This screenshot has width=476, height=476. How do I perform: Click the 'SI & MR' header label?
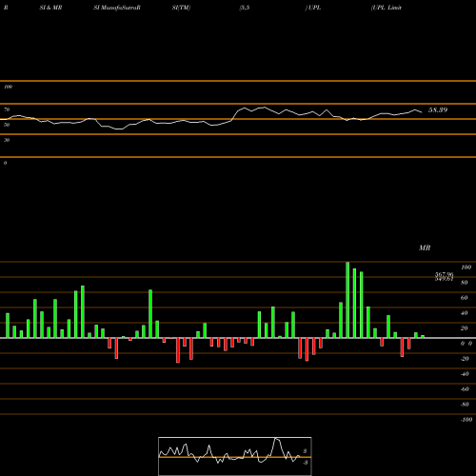pos(50,8)
